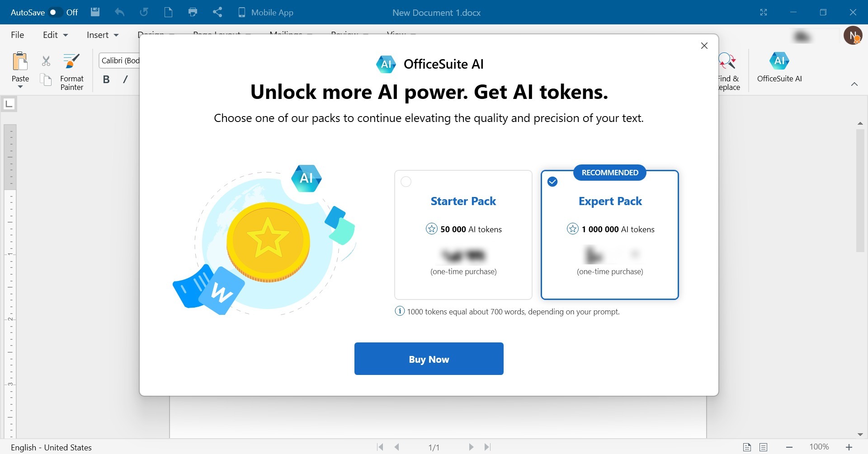Go to the last page
This screenshot has width=868, height=454.
[487, 447]
